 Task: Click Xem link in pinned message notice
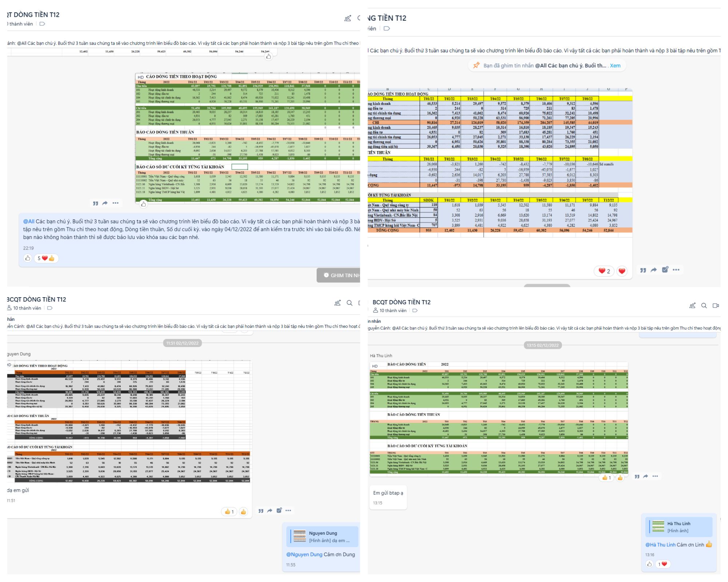pyautogui.click(x=615, y=66)
